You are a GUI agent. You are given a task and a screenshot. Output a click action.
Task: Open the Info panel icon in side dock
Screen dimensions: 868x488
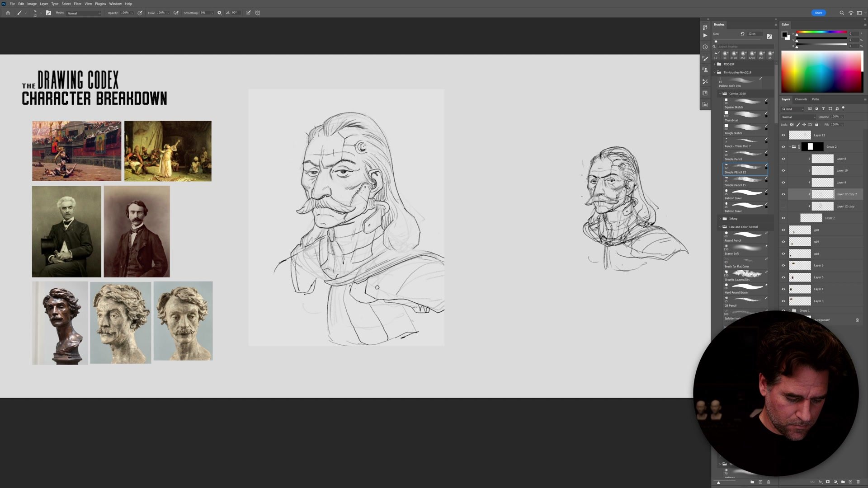point(705,47)
